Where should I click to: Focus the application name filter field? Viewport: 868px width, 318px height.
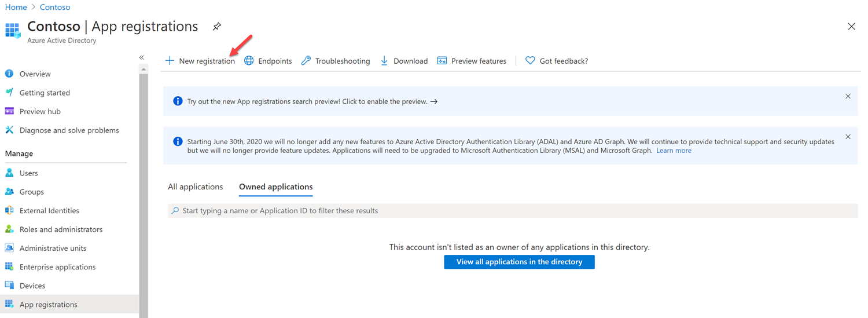513,211
